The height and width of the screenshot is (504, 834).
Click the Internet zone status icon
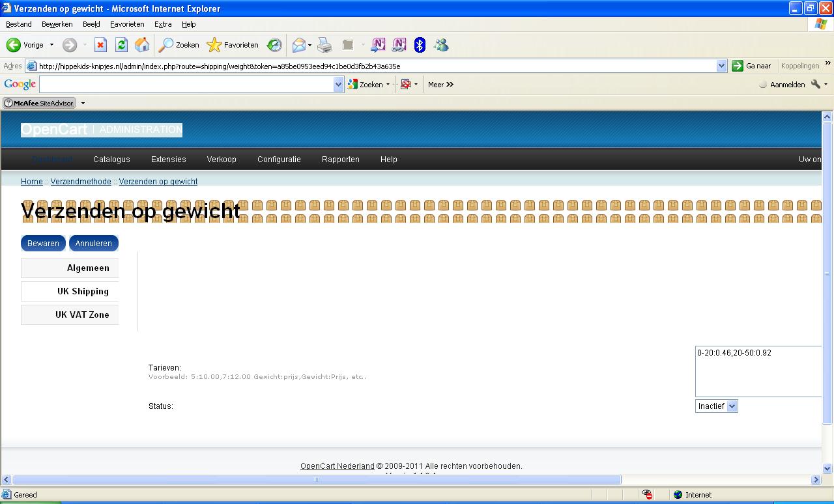[x=678, y=495]
